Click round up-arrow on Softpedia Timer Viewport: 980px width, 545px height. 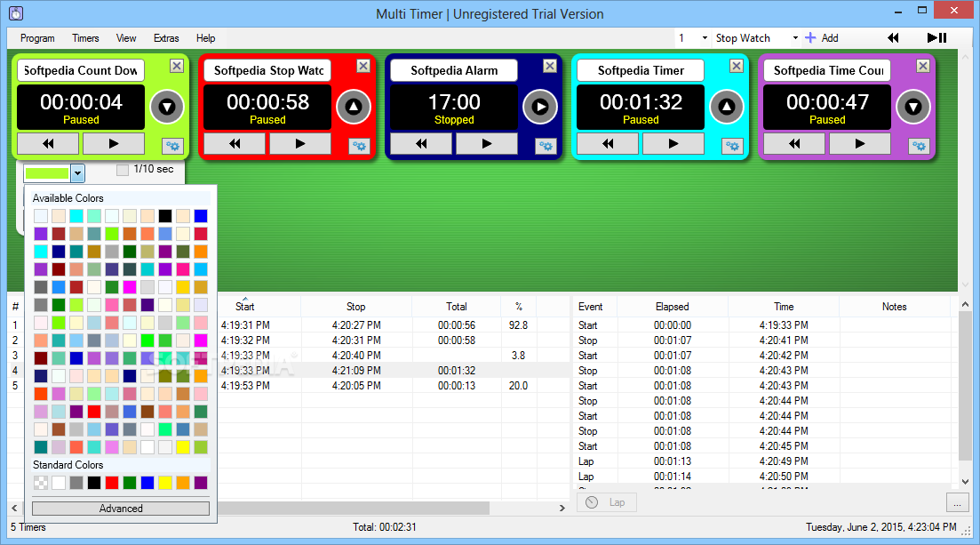[x=726, y=107]
